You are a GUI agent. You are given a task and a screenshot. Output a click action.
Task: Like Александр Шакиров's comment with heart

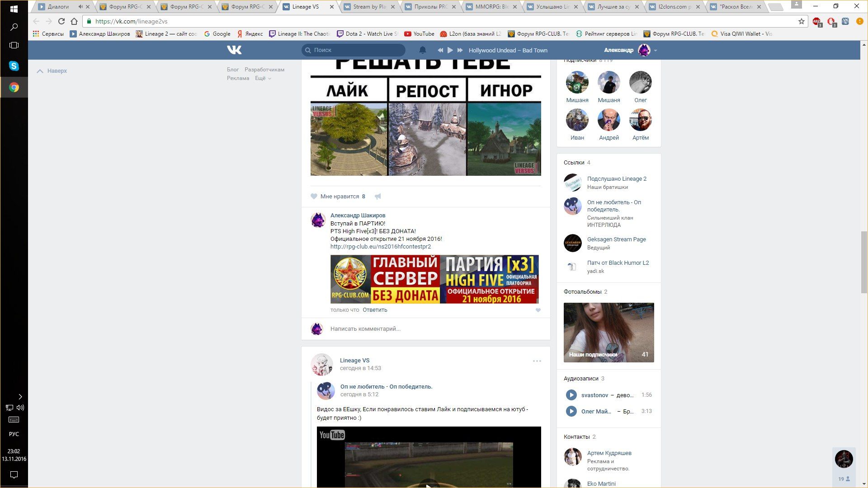coord(538,310)
